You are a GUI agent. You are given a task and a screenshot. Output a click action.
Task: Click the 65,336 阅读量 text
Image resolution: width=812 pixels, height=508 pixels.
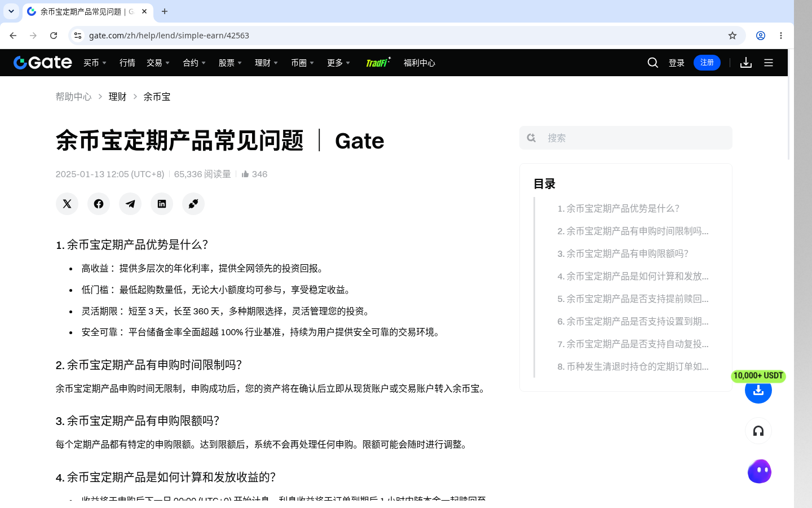[x=202, y=174]
